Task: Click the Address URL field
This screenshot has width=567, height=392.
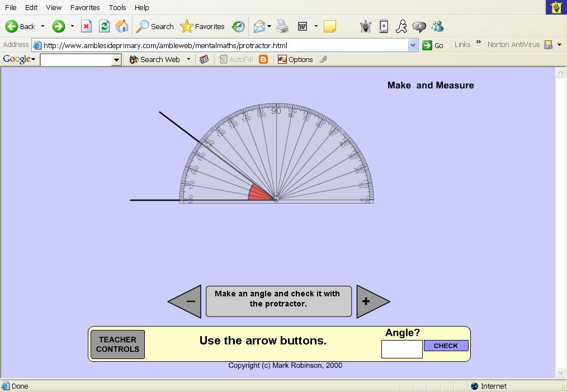Action: tap(225, 45)
